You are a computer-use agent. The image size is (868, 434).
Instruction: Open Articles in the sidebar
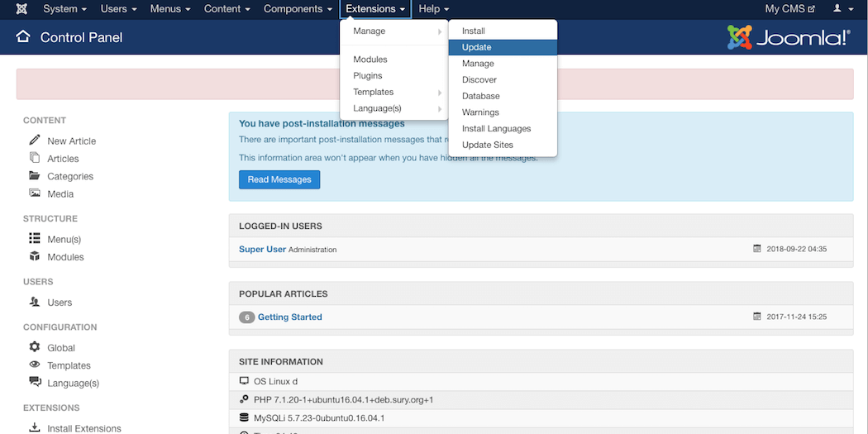[63, 159]
